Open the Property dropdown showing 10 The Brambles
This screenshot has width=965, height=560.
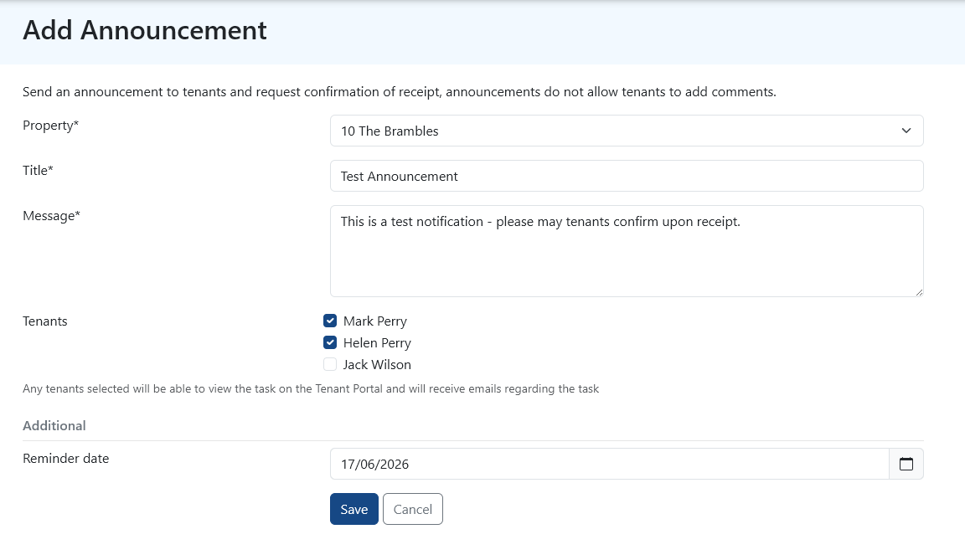(627, 131)
